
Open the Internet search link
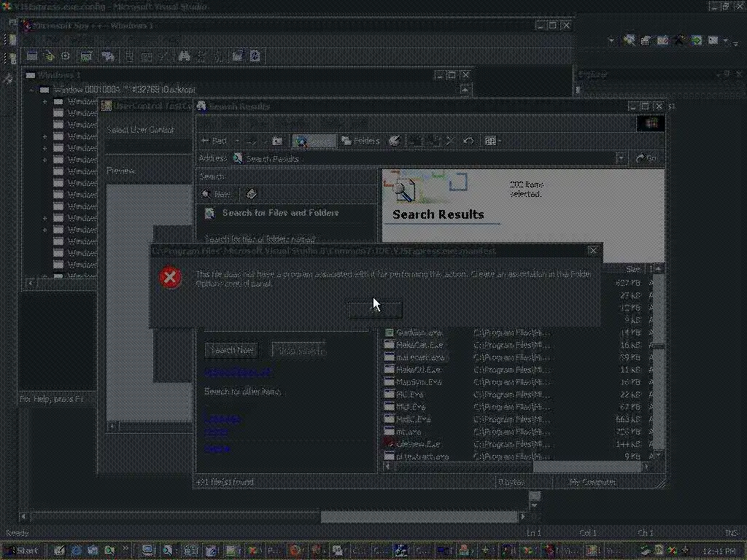tap(217, 449)
